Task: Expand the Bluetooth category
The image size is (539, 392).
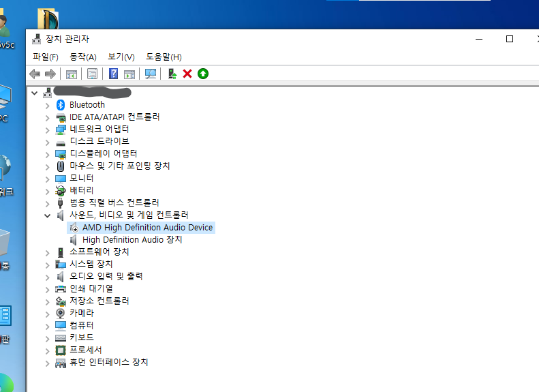Action: pyautogui.click(x=48, y=106)
